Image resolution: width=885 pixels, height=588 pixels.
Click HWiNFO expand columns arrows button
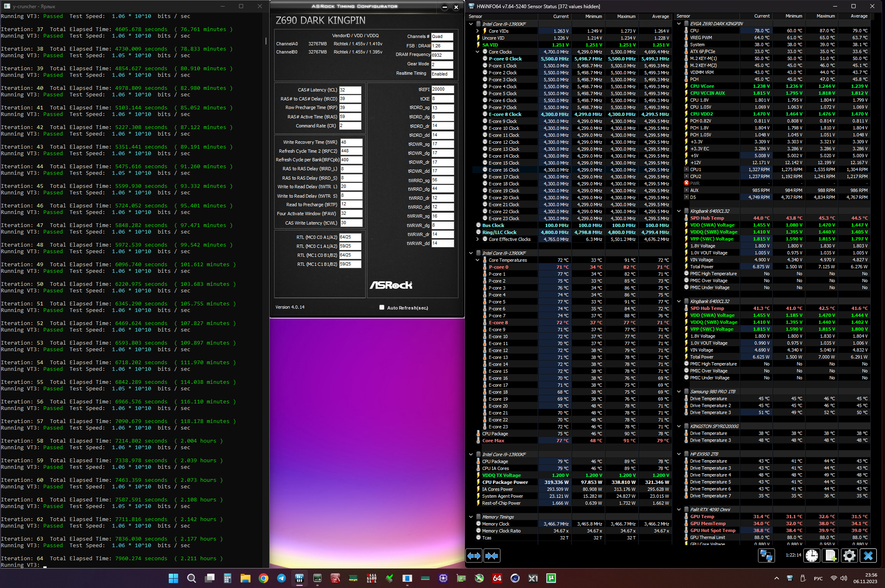point(474,556)
